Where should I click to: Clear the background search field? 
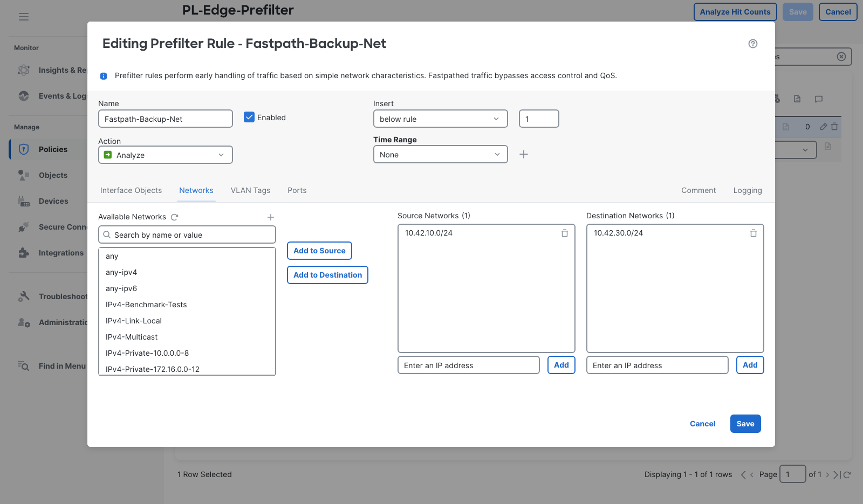[x=841, y=57]
